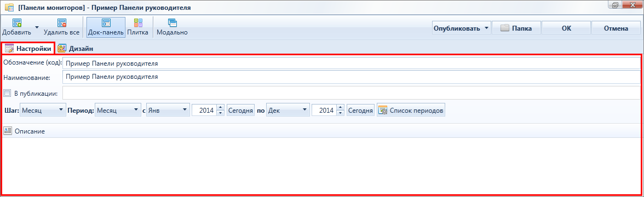Click the Папка button
The width and height of the screenshot is (644, 197).
pos(516,28)
